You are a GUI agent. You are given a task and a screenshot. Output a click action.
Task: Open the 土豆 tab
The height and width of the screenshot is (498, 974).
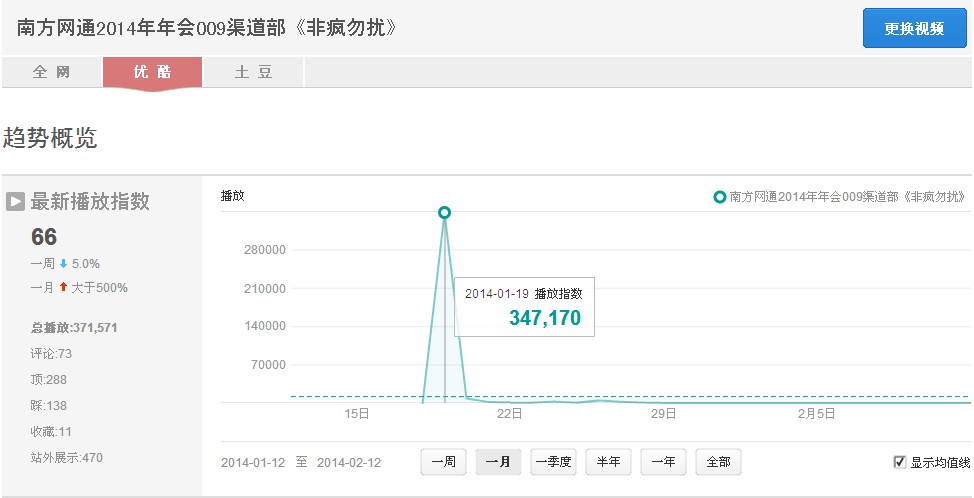[253, 72]
